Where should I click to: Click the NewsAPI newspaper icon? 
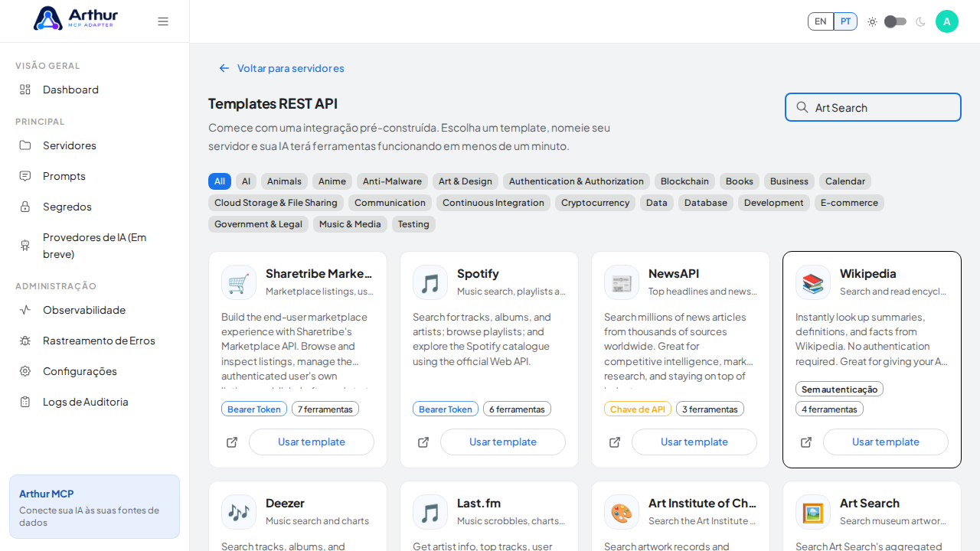point(622,282)
